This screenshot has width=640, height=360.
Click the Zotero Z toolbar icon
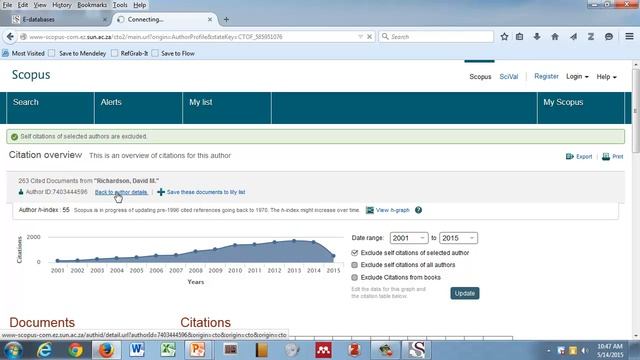(x=591, y=37)
